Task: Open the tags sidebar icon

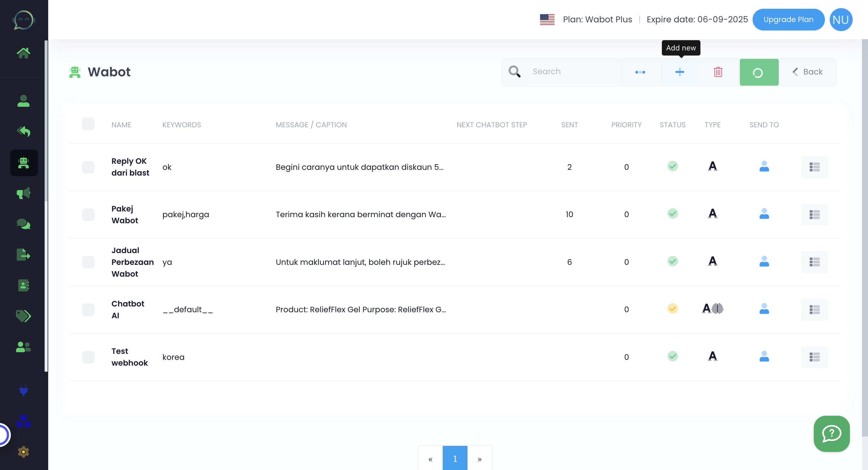Action: click(x=23, y=316)
